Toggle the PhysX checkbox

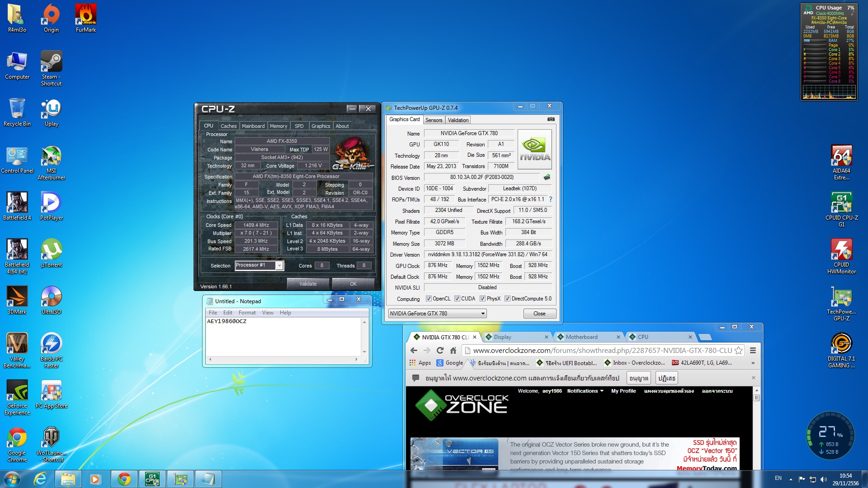tap(482, 299)
